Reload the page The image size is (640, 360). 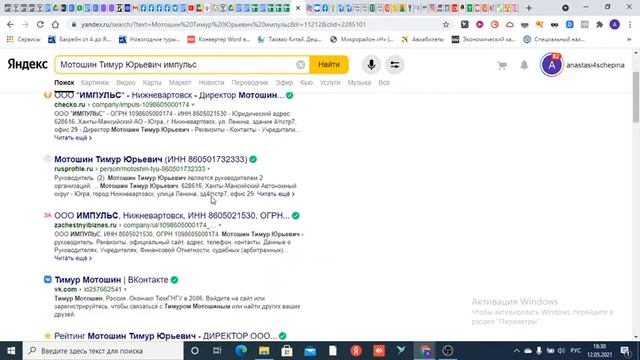40,24
